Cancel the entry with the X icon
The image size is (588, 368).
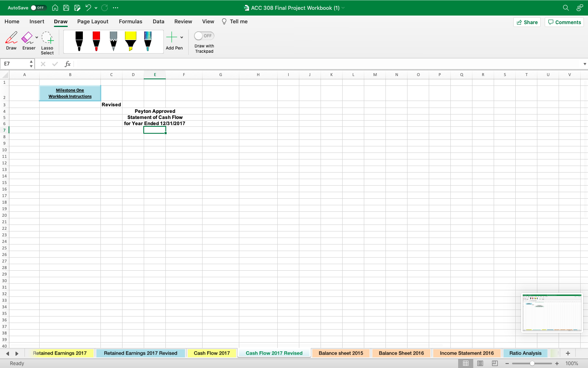pyautogui.click(x=43, y=64)
